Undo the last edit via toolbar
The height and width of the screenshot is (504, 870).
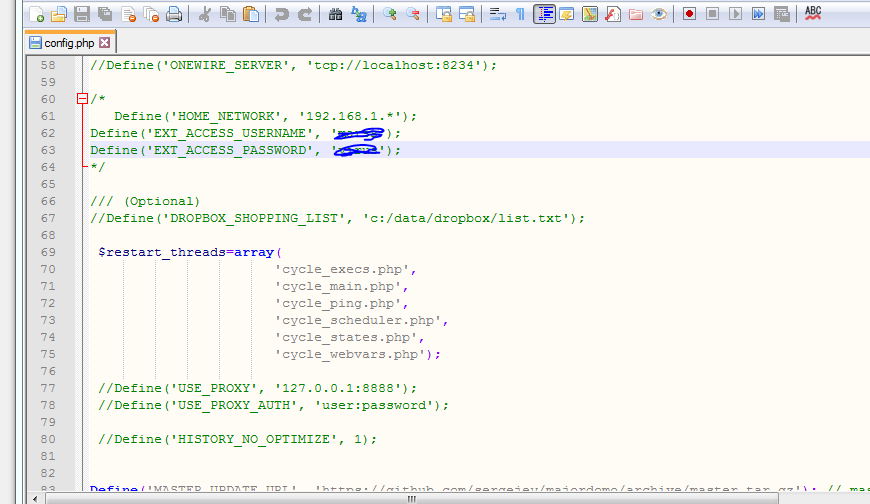click(x=282, y=14)
